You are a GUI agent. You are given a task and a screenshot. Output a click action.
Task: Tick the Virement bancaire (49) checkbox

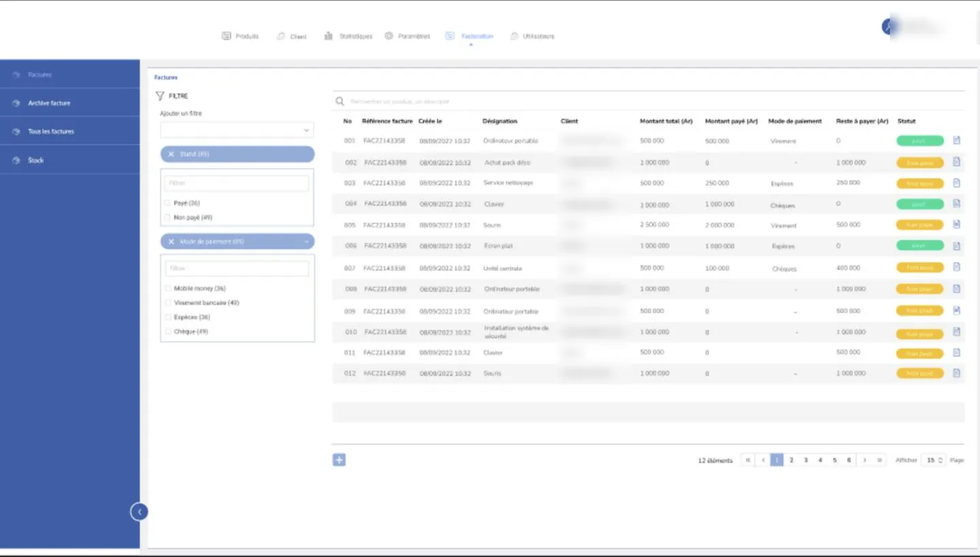[167, 302]
